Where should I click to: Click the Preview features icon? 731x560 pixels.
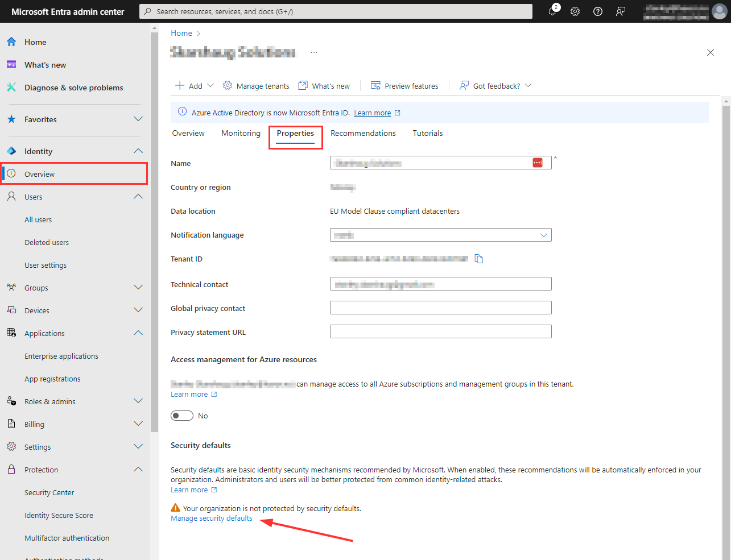tap(375, 85)
